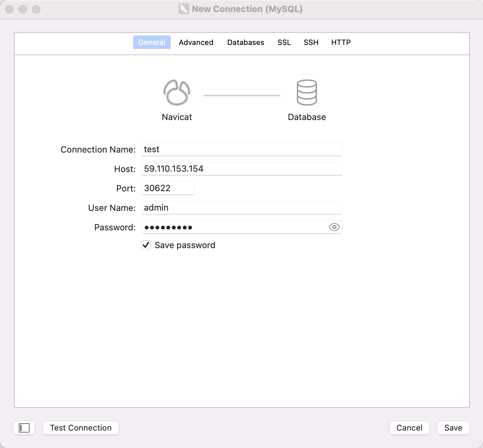The image size is (483, 448).
Task: Click the Navicat logo icon
Action: pos(177,93)
